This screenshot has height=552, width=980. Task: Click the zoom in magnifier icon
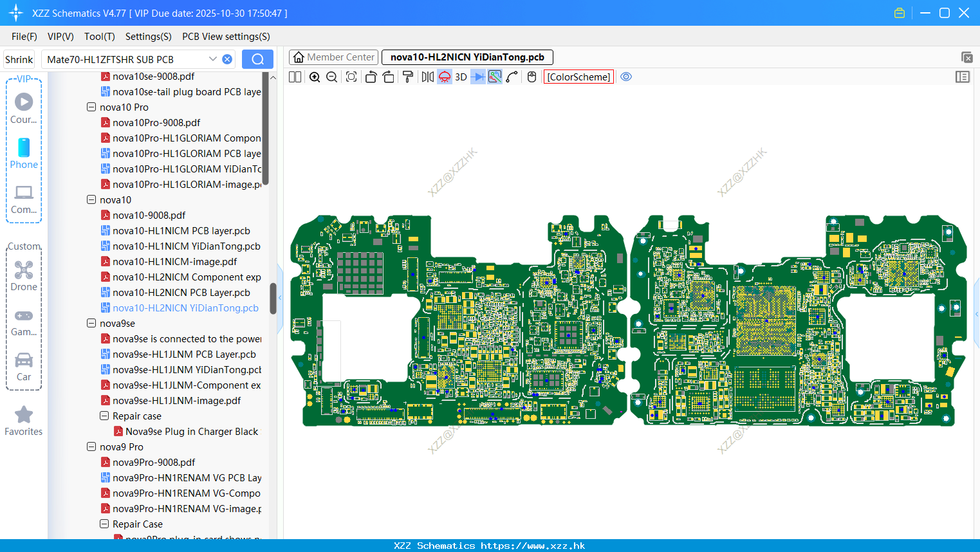315,77
